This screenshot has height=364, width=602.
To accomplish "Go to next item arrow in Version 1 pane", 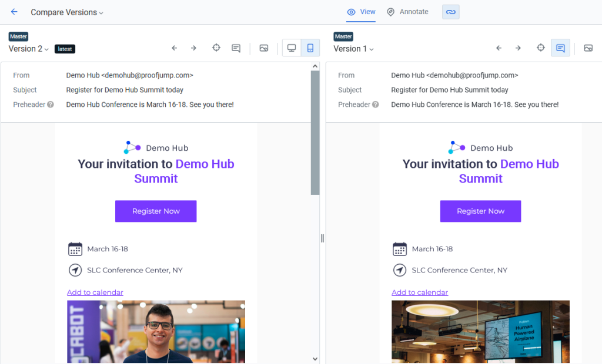I will (x=518, y=48).
